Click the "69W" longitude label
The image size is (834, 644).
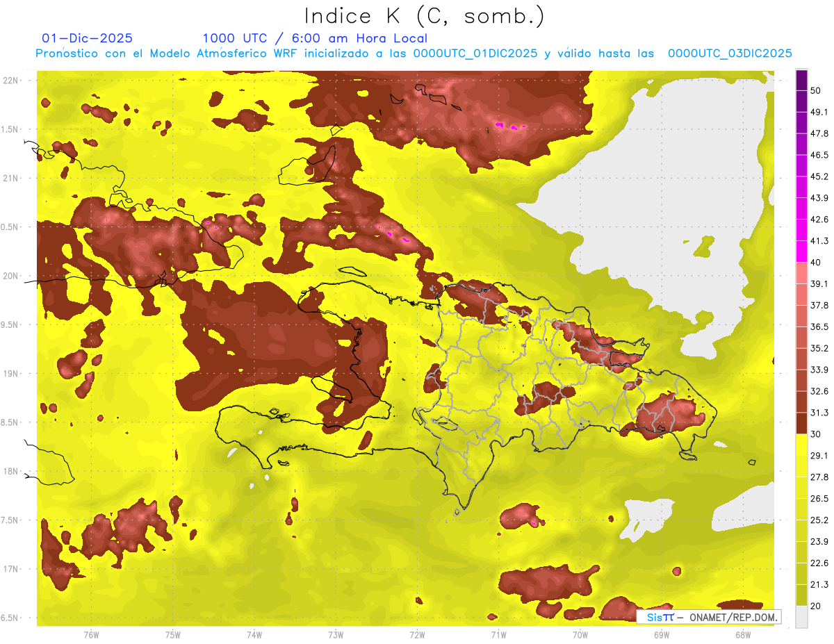pos(661,634)
